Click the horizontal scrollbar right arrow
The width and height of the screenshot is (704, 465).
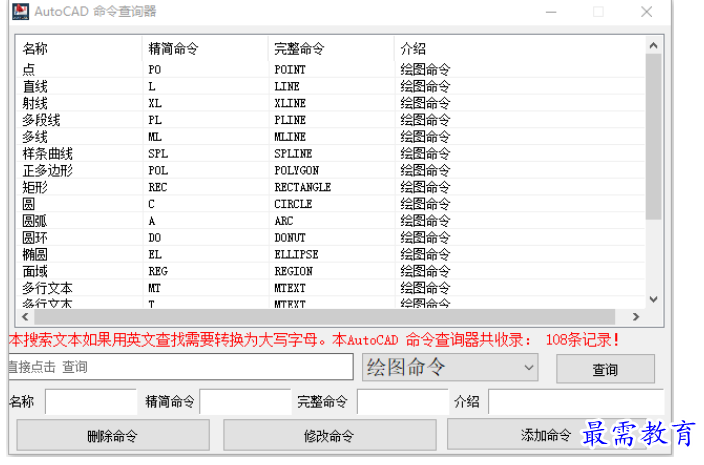pyautogui.click(x=636, y=317)
